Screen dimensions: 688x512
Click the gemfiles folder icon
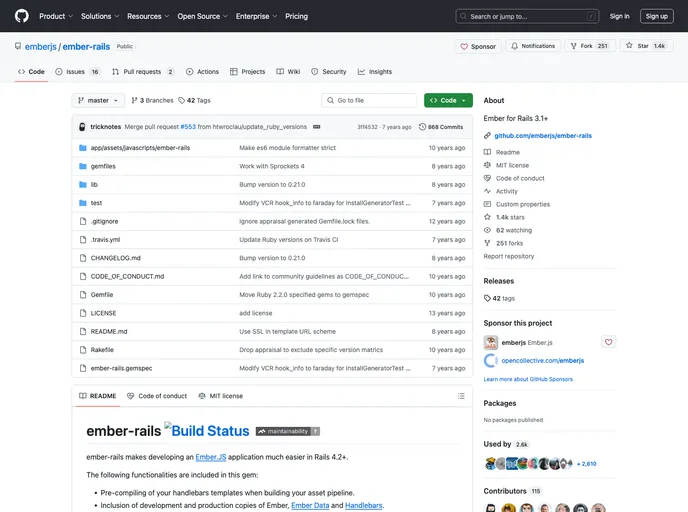click(82, 166)
